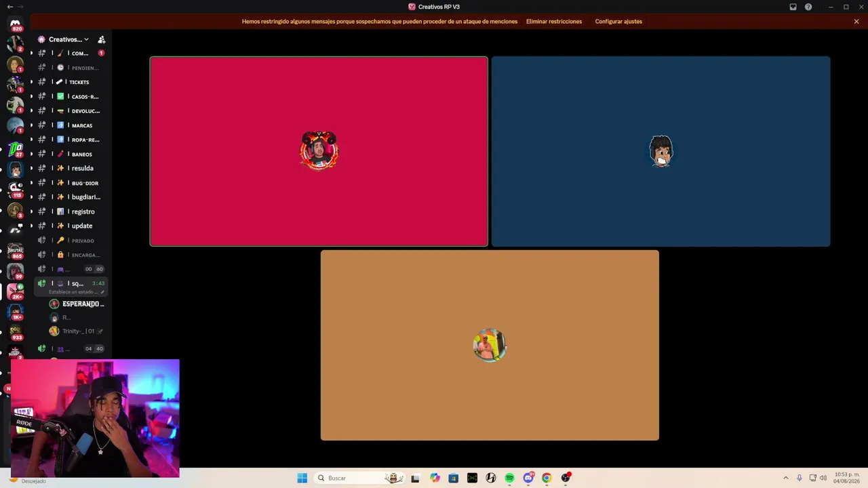The width and height of the screenshot is (868, 488).
Task: Click the taskbar volume tray icon
Action: [823, 478]
